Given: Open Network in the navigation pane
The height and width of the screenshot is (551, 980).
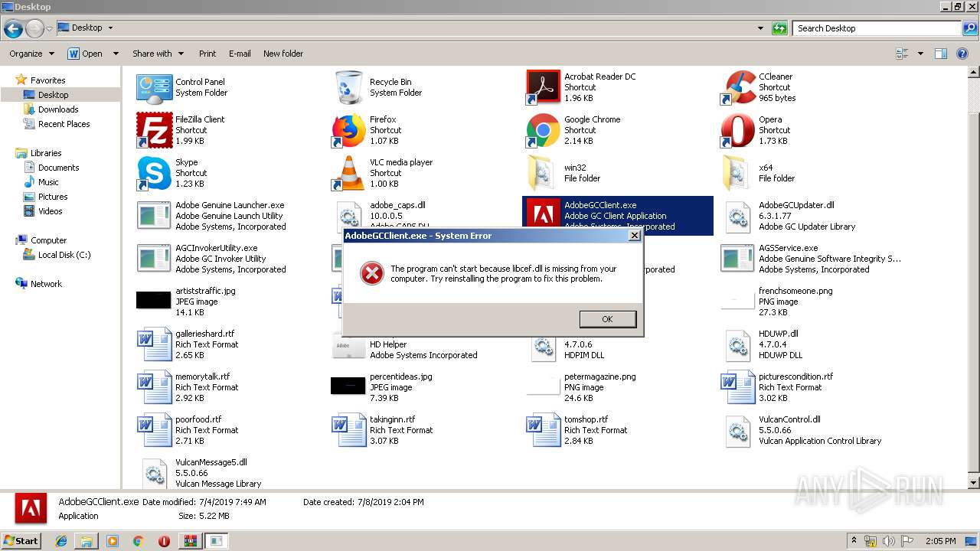Looking at the screenshot, I should pos(46,284).
